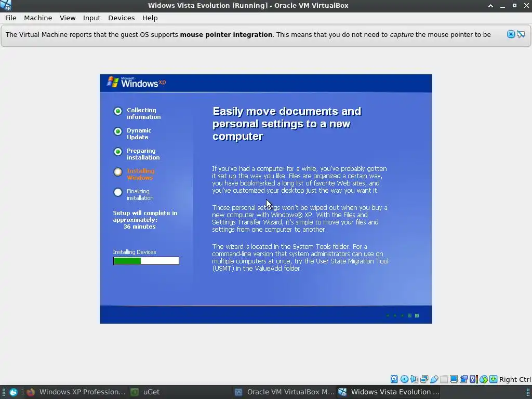Click the 'Right Ctrl' host key label
This screenshot has height=399, width=532.
pyautogui.click(x=515, y=379)
